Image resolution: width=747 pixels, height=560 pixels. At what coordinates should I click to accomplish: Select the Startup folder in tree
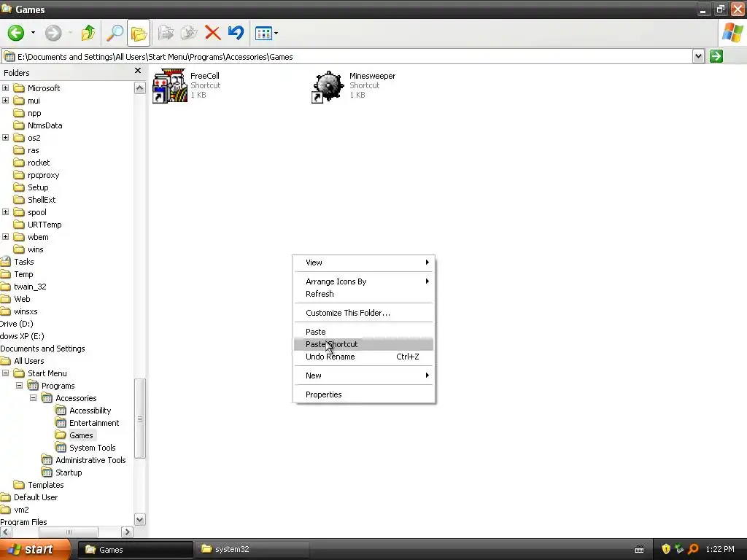click(x=69, y=472)
